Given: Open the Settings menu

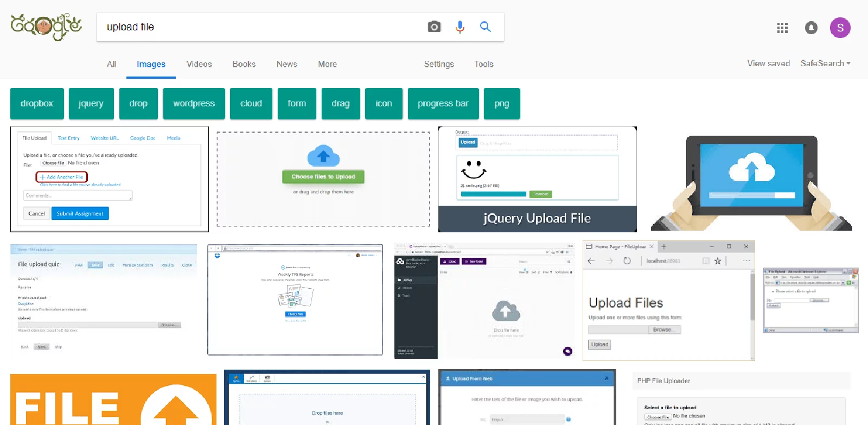Looking at the screenshot, I should tap(439, 64).
